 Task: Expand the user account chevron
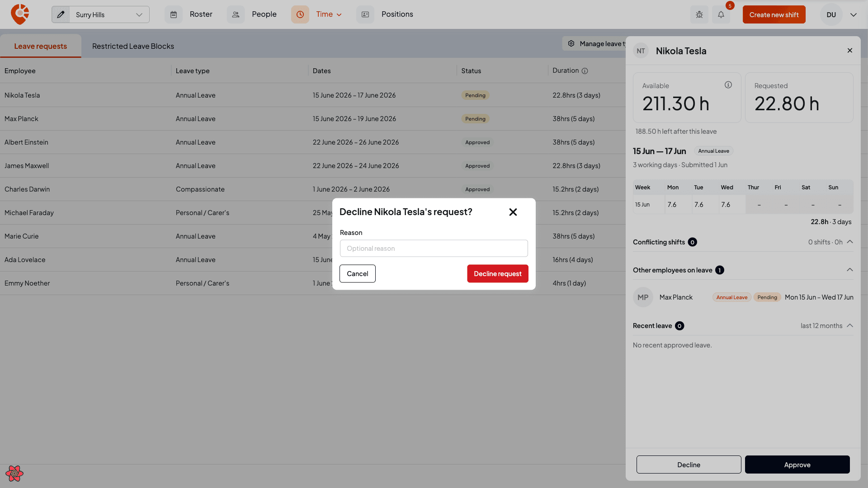[854, 14]
